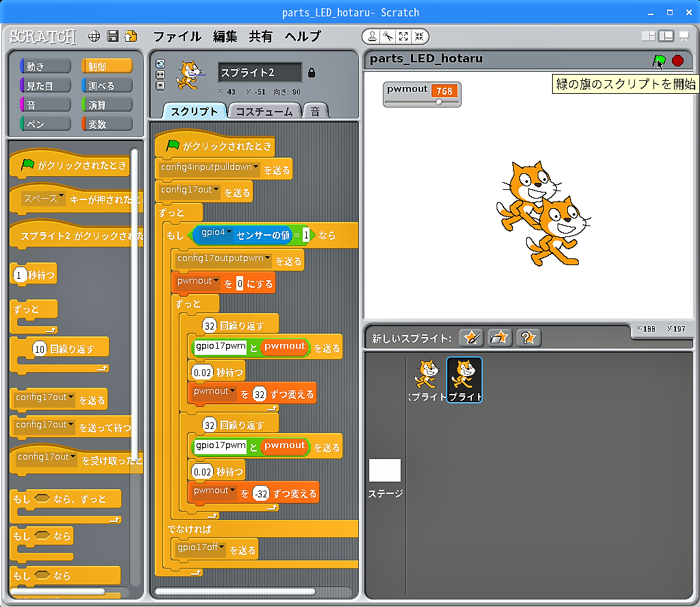700x607 pixels.
Task: Start scripts with the green flag above the stage
Action: [x=659, y=60]
